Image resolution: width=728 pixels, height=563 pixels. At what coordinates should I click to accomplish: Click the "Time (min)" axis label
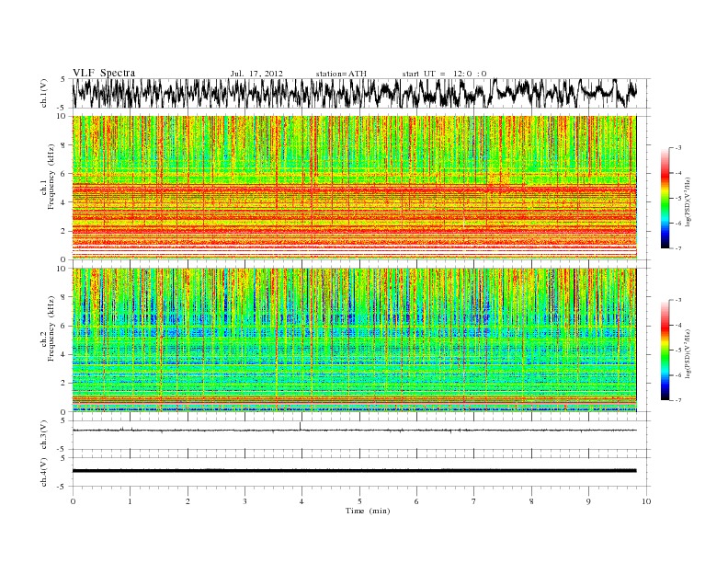click(x=368, y=511)
